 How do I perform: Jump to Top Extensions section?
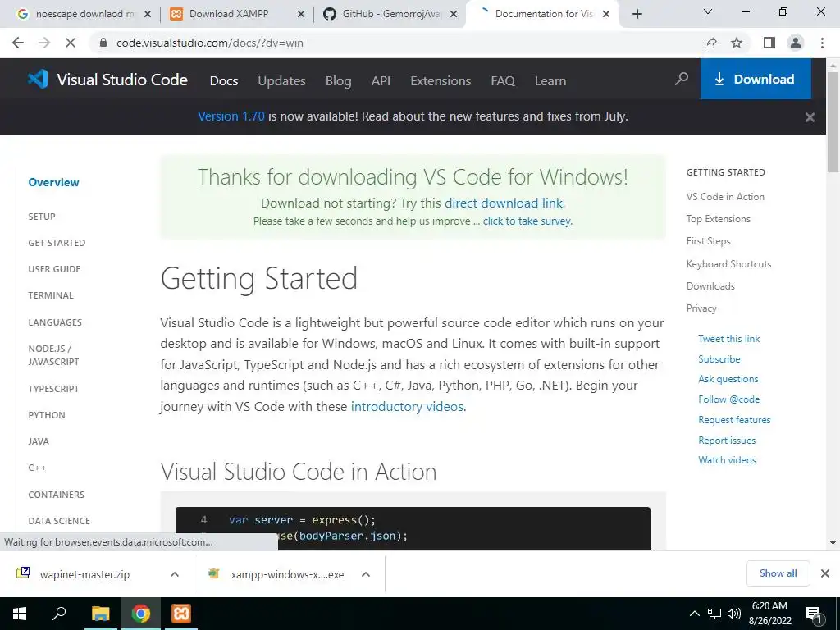pos(719,218)
